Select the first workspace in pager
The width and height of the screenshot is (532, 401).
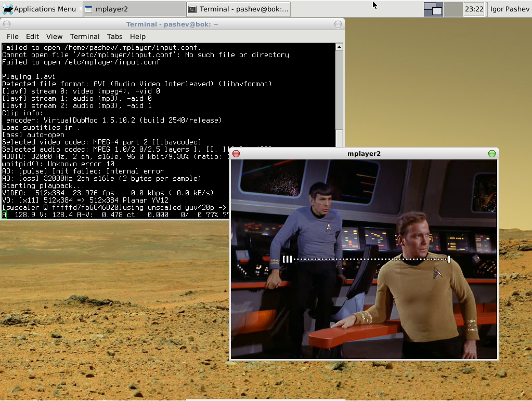(x=433, y=9)
